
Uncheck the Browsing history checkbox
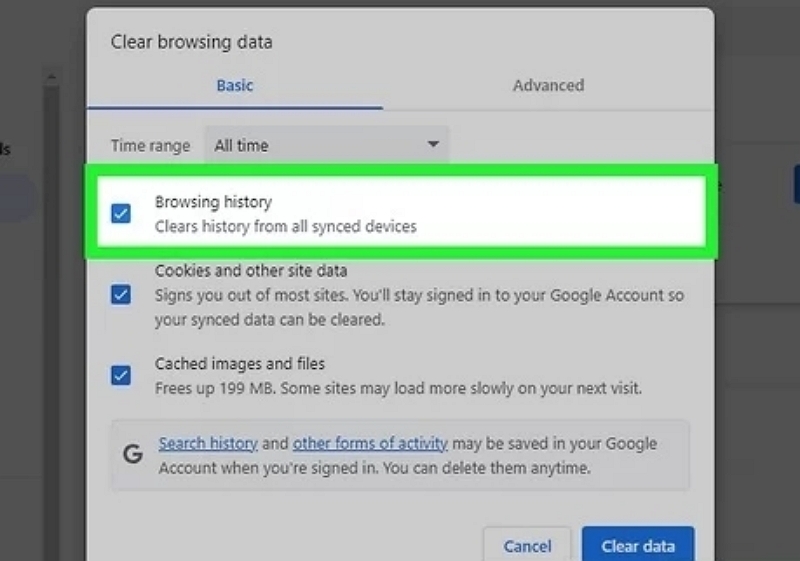(121, 213)
